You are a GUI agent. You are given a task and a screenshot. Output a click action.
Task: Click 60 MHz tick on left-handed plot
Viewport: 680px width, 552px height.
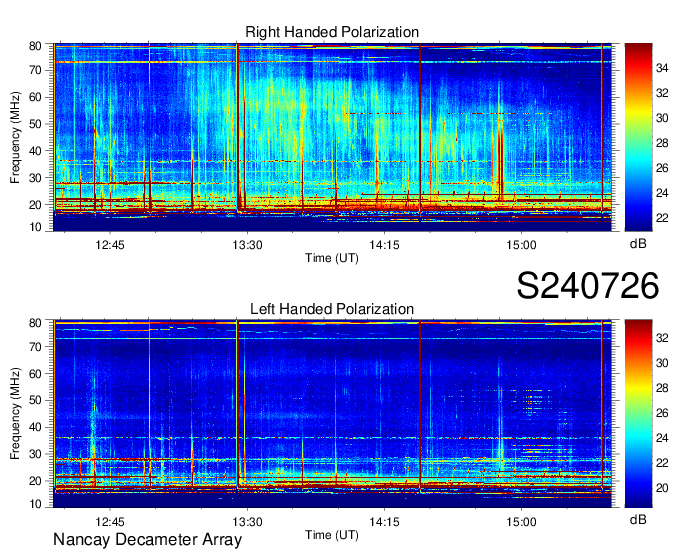click(35, 374)
